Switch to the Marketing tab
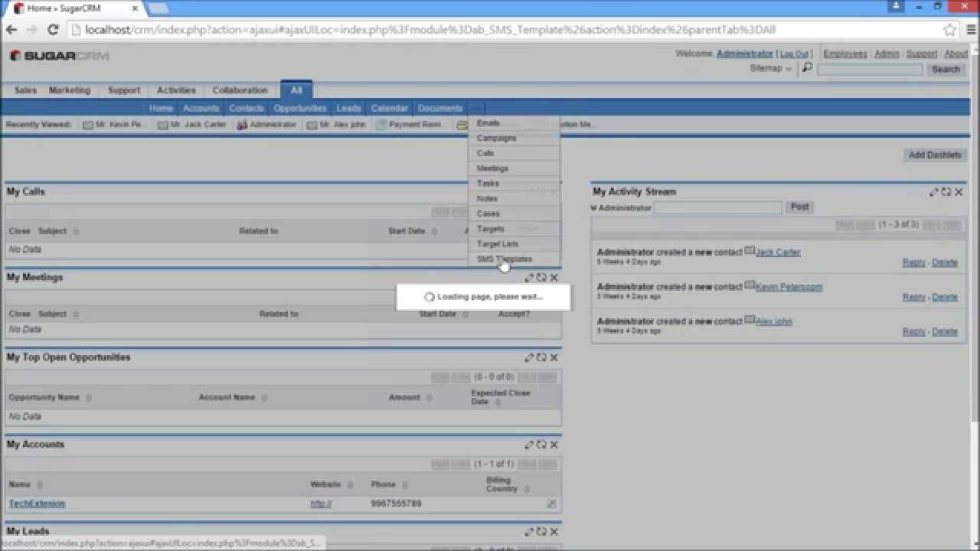The image size is (980, 551). pyautogui.click(x=70, y=90)
